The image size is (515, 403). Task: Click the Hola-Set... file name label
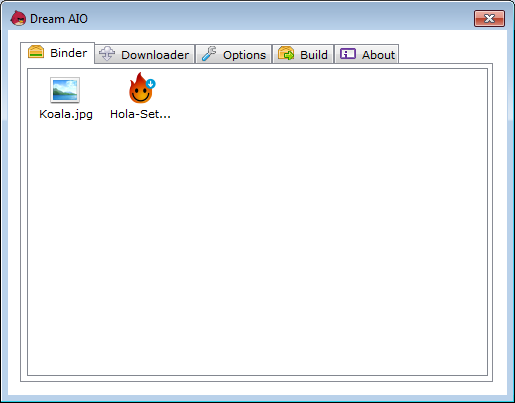[x=140, y=114]
